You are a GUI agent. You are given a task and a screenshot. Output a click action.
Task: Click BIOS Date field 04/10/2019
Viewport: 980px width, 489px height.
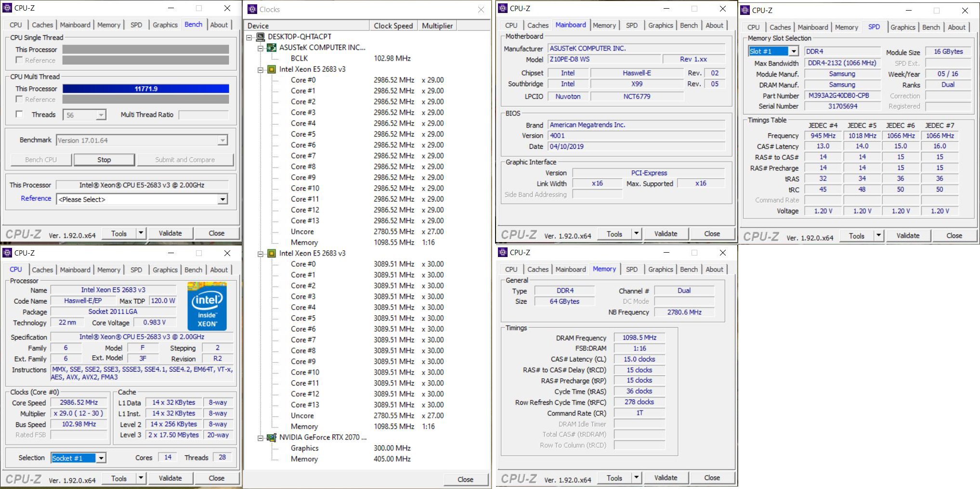[636, 146]
